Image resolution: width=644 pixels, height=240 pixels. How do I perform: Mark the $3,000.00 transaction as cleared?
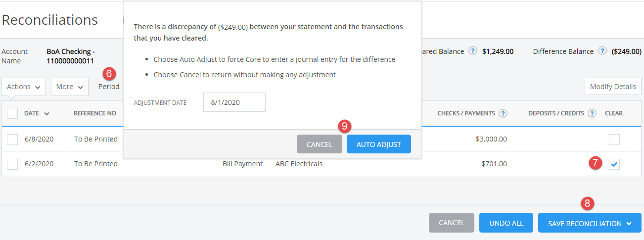(614, 140)
